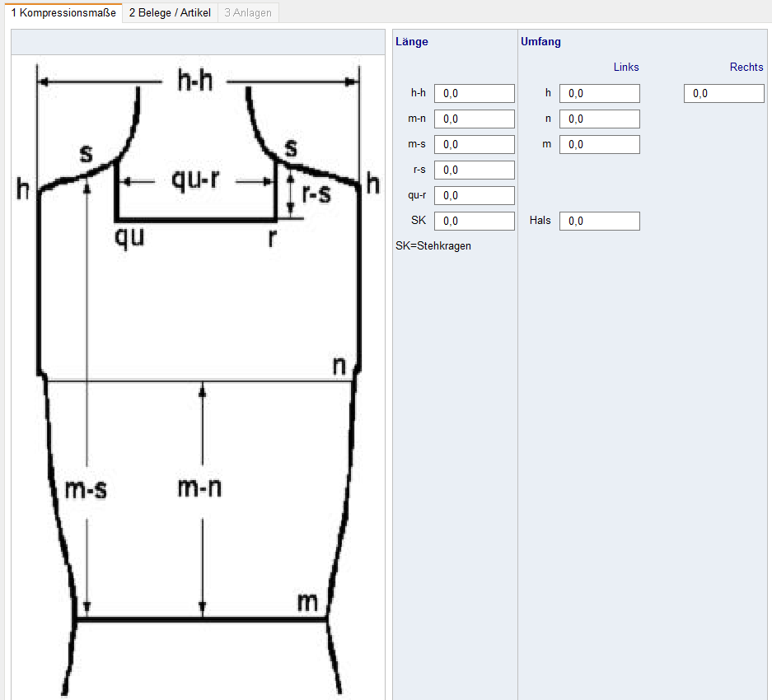The width and height of the screenshot is (772, 700).
Task: Open the Belege / Artikel tab
Action: pyautogui.click(x=170, y=12)
